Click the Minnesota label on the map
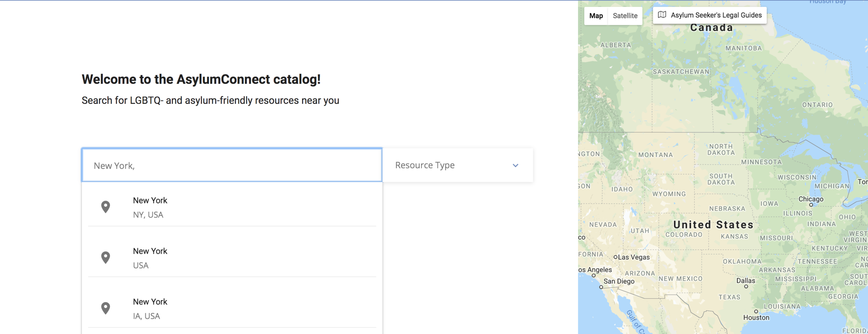Viewport: 868px width, 334px height. pos(761,162)
